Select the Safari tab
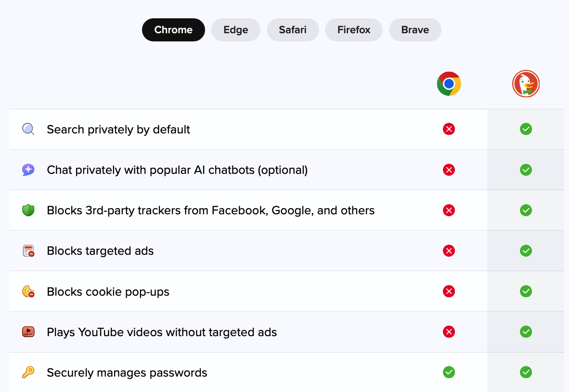569x392 pixels. pos(293,30)
